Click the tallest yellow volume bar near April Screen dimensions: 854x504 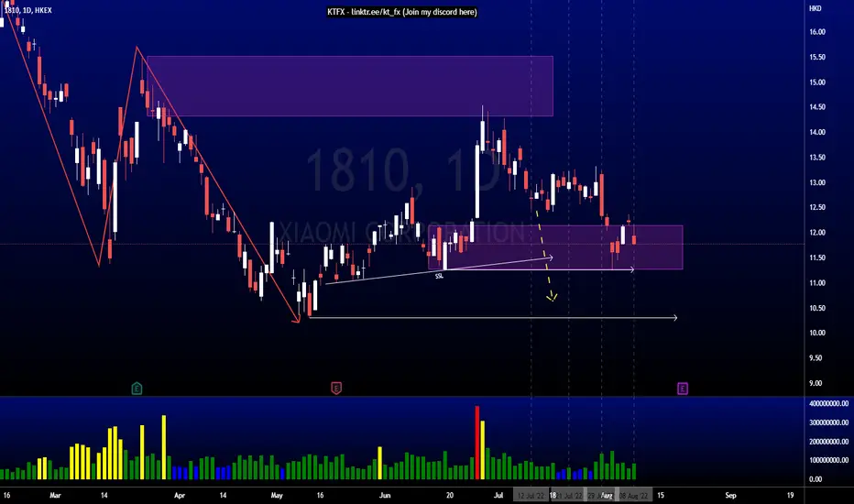point(163,447)
